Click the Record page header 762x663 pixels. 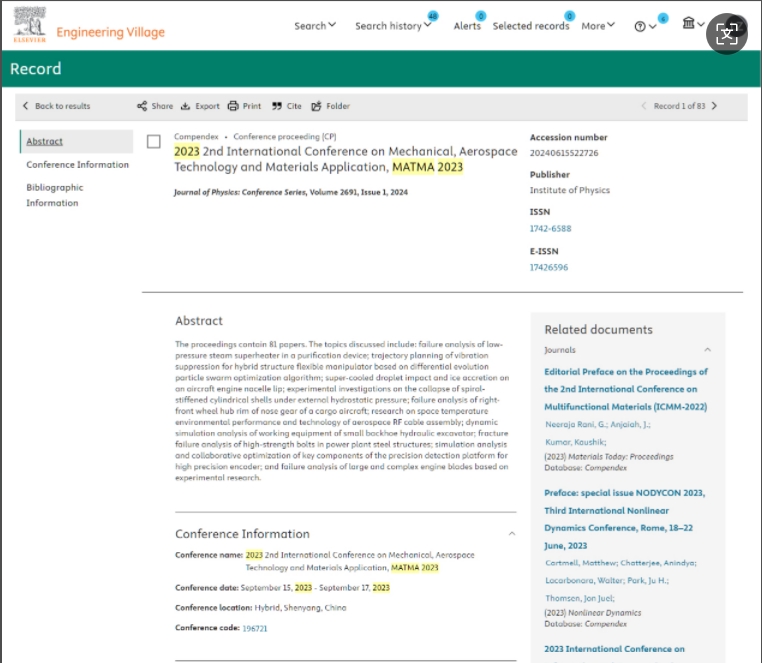pyautogui.click(x=36, y=69)
